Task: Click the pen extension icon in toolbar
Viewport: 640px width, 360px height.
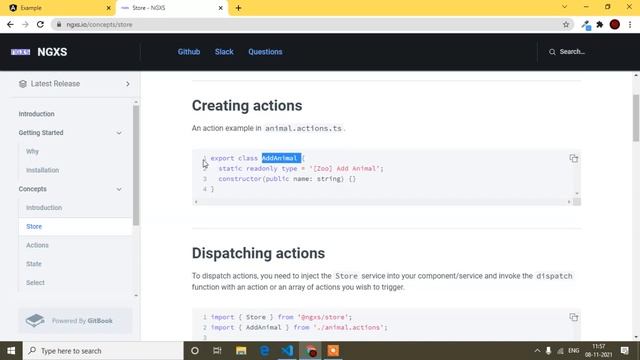Action: [586, 25]
